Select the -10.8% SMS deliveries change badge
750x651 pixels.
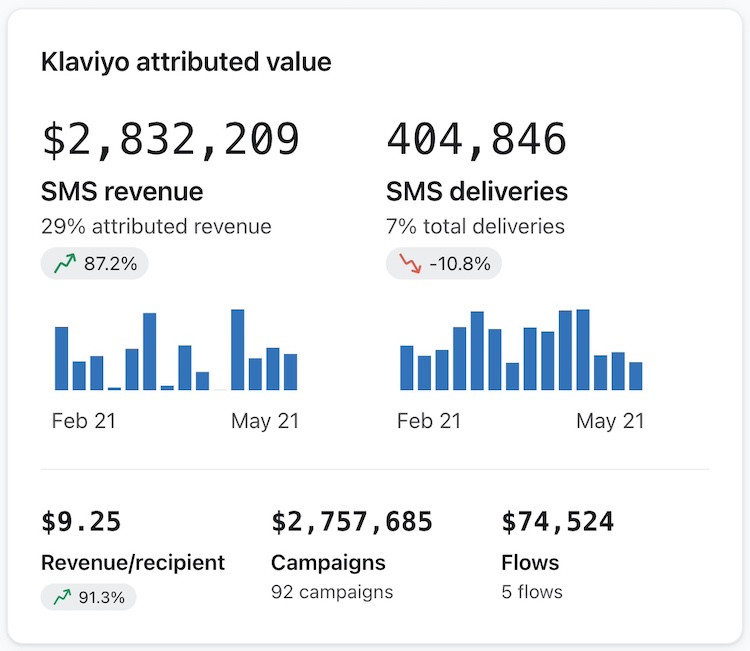coord(443,264)
